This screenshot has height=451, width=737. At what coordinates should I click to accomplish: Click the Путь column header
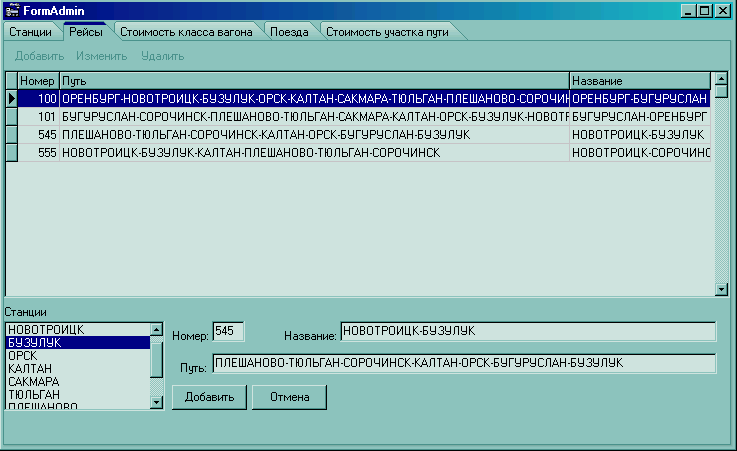coord(314,81)
